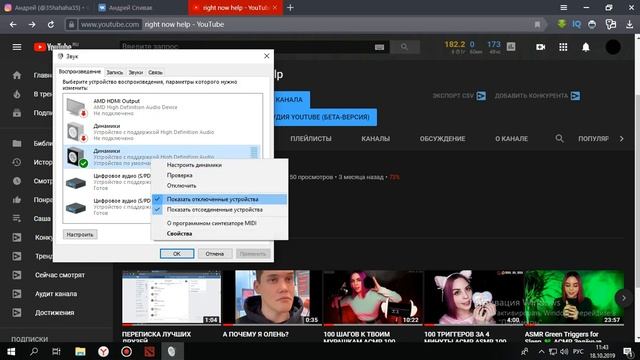The height and width of the screenshot is (360, 640).
Task: Click the 'Настроить' button in Sound dialog
Action: point(80,234)
